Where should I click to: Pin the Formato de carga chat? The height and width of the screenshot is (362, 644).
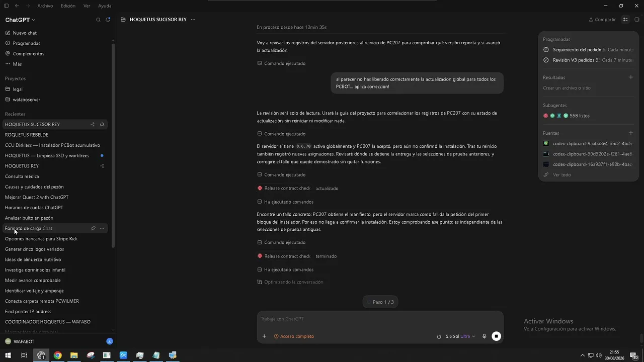point(93,228)
